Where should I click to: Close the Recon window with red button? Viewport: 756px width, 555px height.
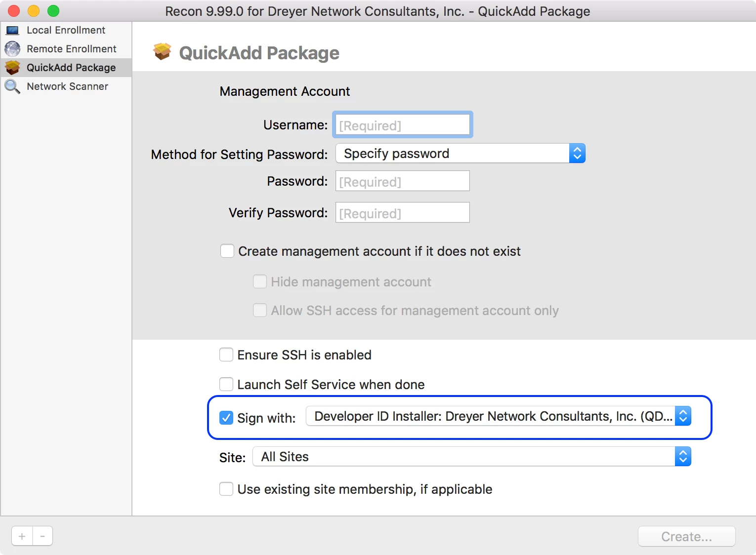14,11
